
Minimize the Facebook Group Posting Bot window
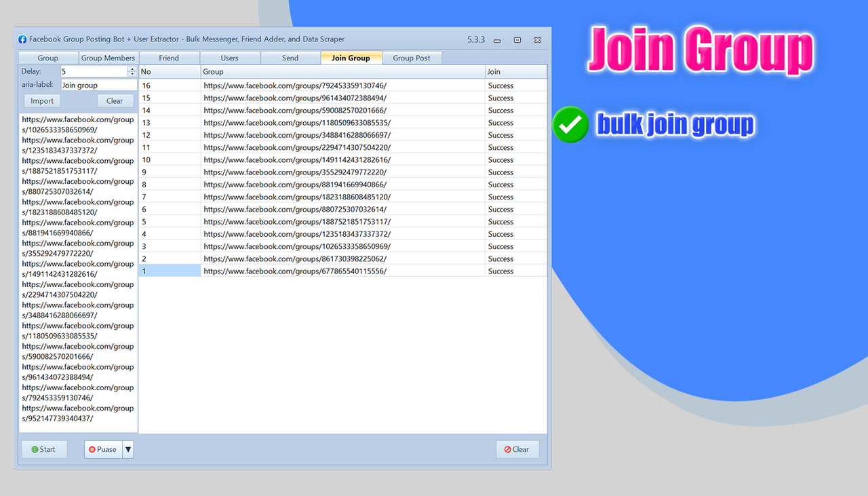(497, 40)
